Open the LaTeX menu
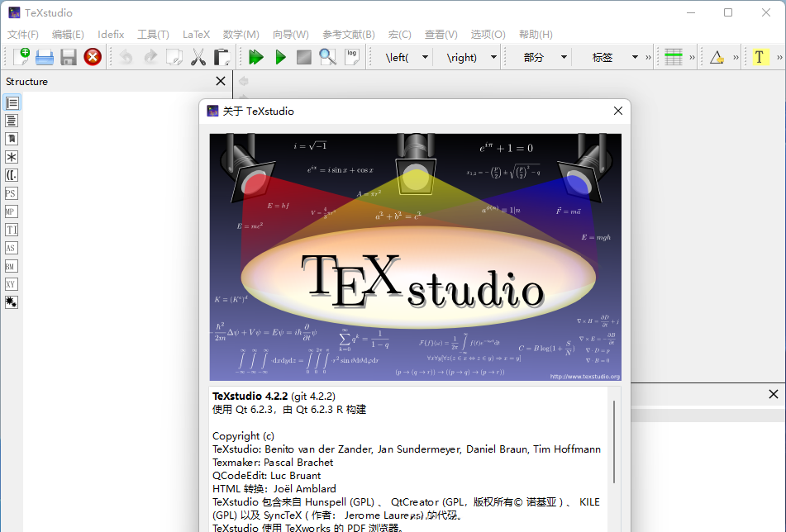 196,35
